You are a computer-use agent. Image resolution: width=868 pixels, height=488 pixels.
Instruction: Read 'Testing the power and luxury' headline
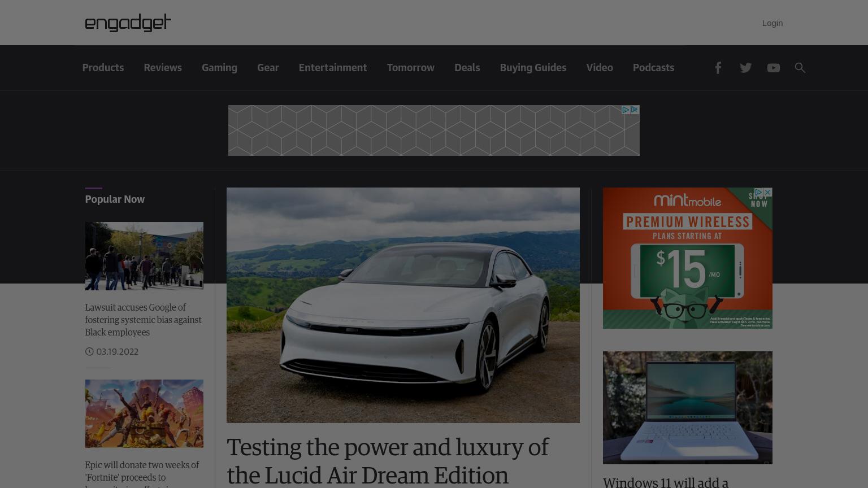(x=387, y=461)
